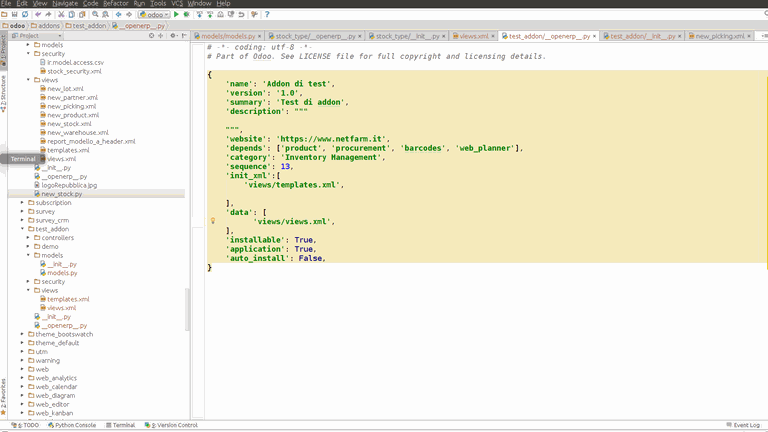Click the Paste toolbar icon
The height and width of the screenshot is (432, 768).
click(82, 14)
